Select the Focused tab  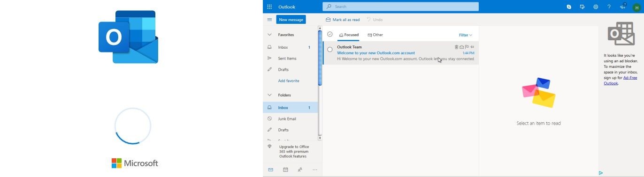pyautogui.click(x=349, y=35)
